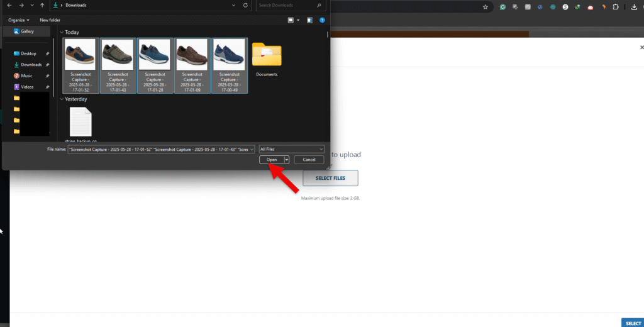Viewport: 644px width, 327px height.
Task: Click the Search Downloads field
Action: (289, 5)
